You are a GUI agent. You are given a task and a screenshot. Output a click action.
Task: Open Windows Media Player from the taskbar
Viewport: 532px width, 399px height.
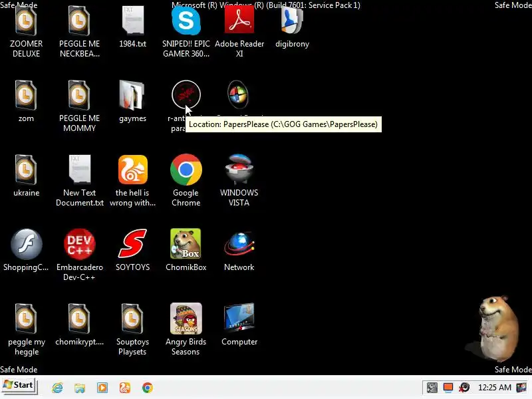pyautogui.click(x=102, y=388)
